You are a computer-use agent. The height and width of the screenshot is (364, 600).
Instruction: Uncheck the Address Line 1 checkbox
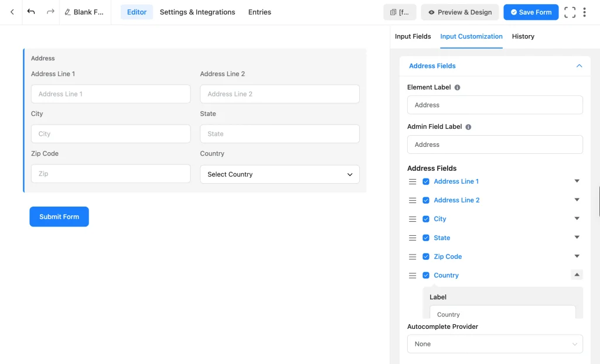(x=426, y=181)
